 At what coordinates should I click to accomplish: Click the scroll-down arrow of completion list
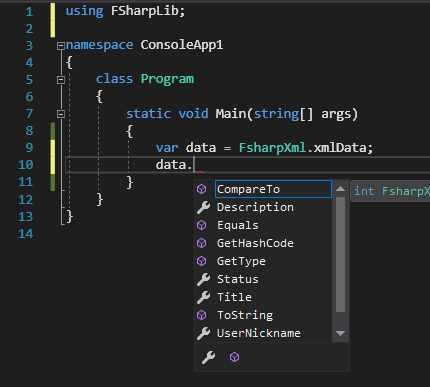tap(340, 333)
